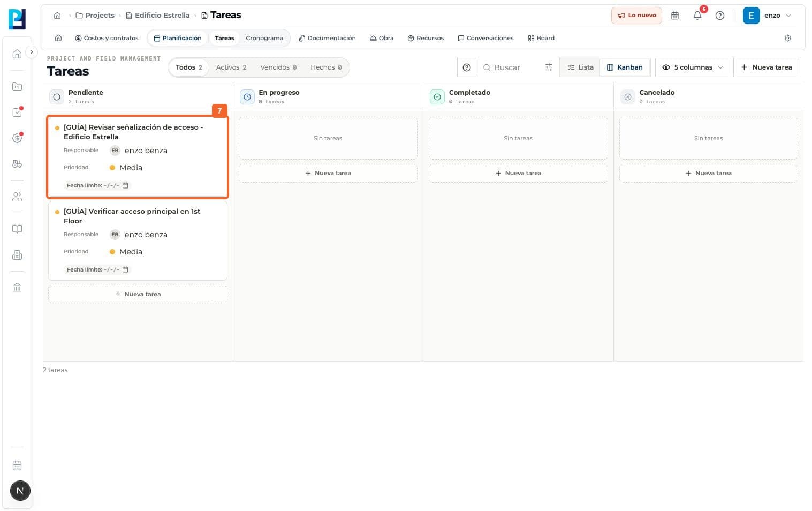Click Media priority on Revisar señalización card
Viewport: 812px width, 511px height.
(x=126, y=168)
